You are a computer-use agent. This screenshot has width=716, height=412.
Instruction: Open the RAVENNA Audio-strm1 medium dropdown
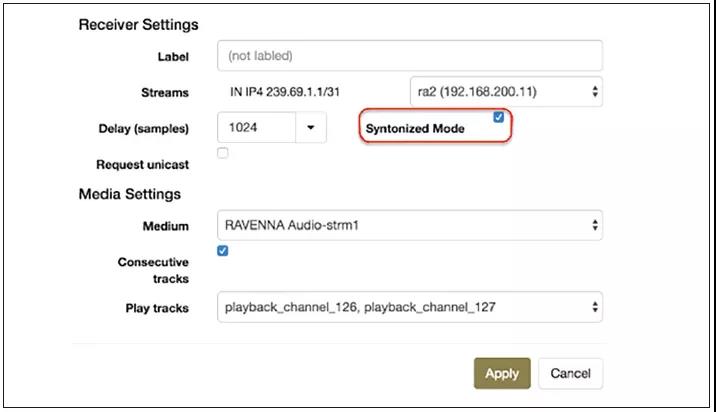click(410, 225)
